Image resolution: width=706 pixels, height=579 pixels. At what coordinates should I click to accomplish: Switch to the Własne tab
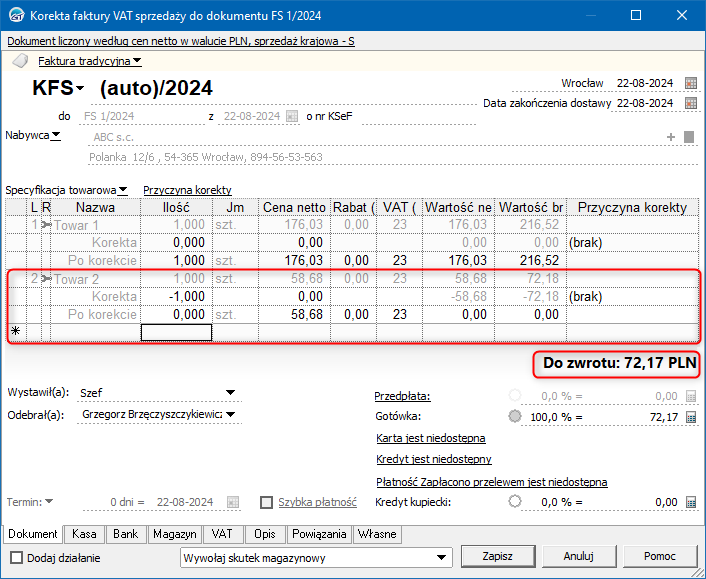point(377,534)
